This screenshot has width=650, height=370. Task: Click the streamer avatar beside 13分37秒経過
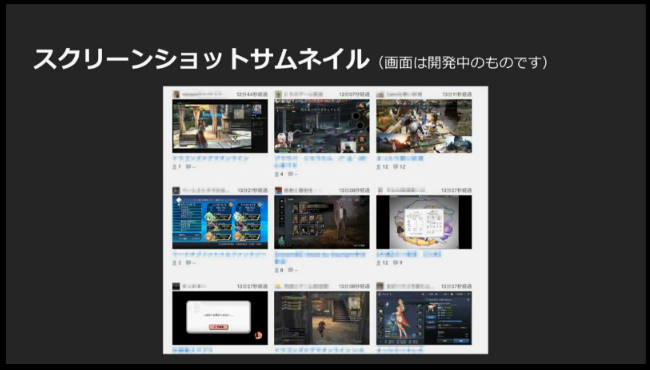tap(380, 286)
